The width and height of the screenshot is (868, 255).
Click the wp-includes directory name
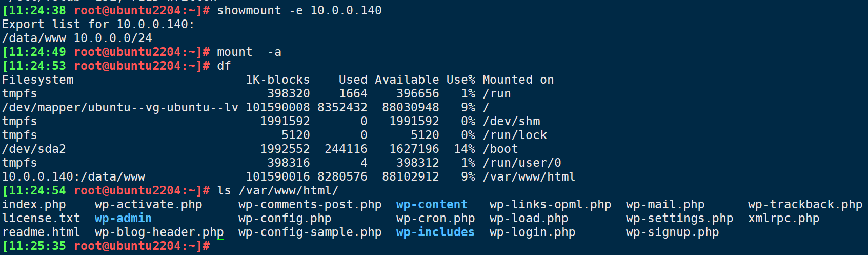click(x=435, y=232)
